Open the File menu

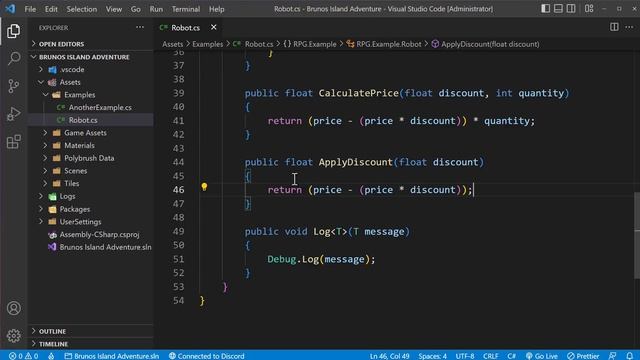tap(30, 9)
